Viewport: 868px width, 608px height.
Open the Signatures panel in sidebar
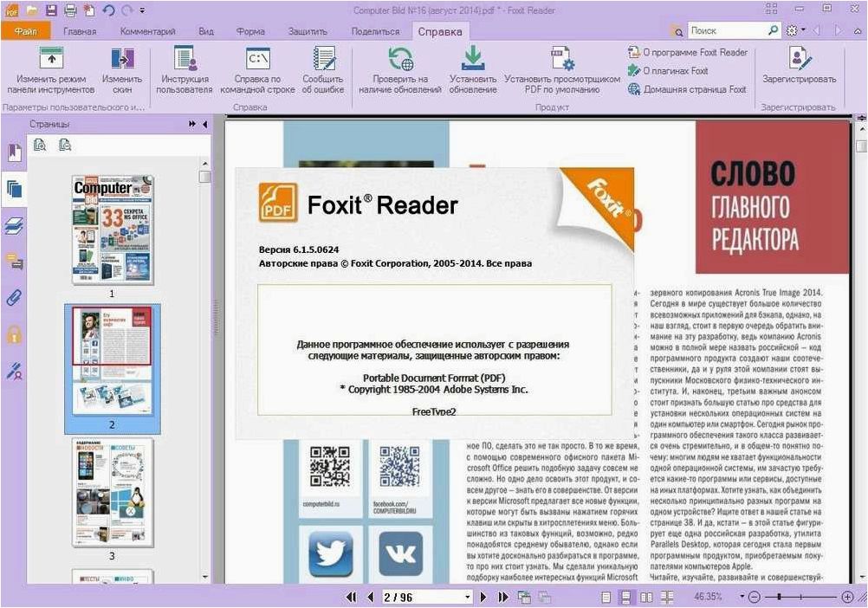coord(14,372)
